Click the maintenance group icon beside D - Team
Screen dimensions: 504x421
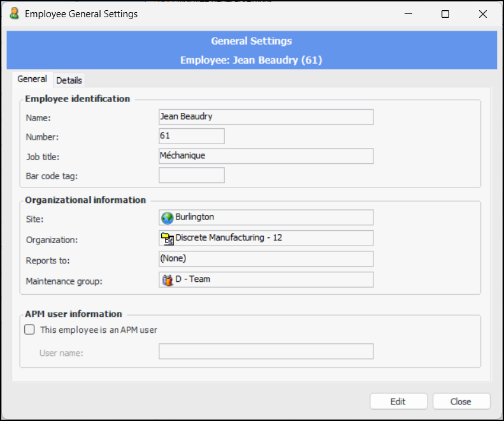tap(168, 280)
